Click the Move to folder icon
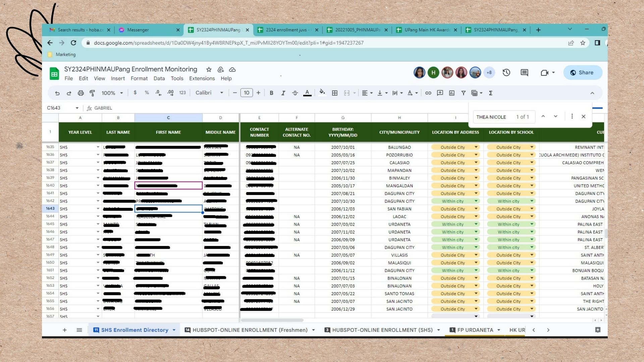The image size is (644, 362). coord(220,69)
